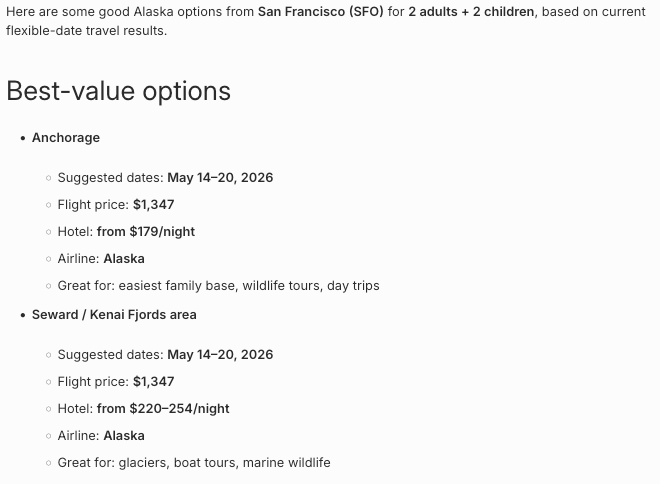This screenshot has height=484, width=660.
Task: Click the "glaciers, boat tours, marine wildlife" line
Action: click(224, 463)
